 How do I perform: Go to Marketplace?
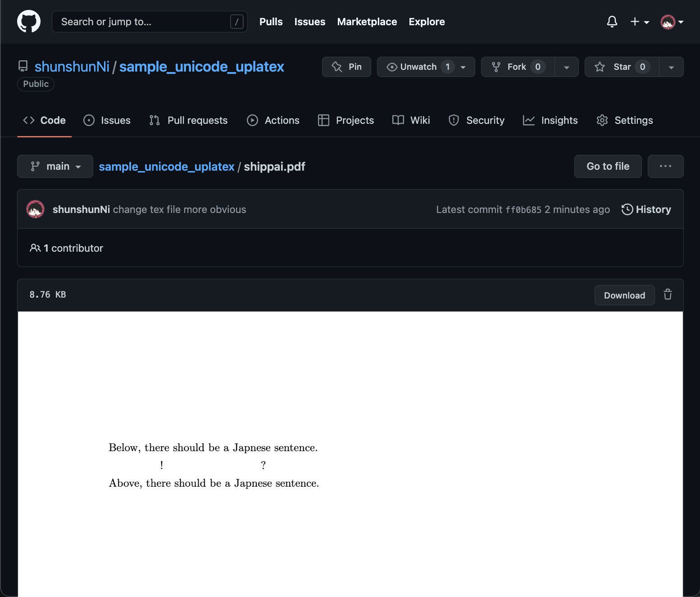pyautogui.click(x=367, y=22)
